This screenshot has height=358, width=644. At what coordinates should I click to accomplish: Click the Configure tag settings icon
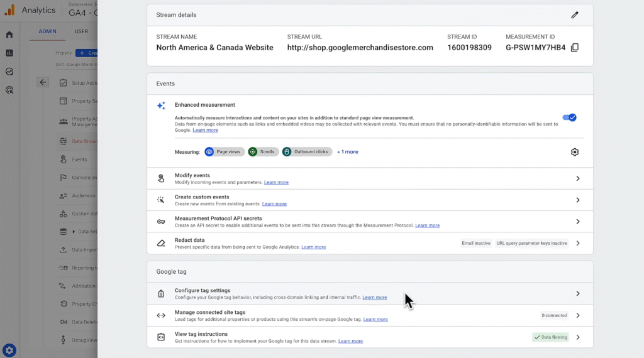[x=161, y=293]
